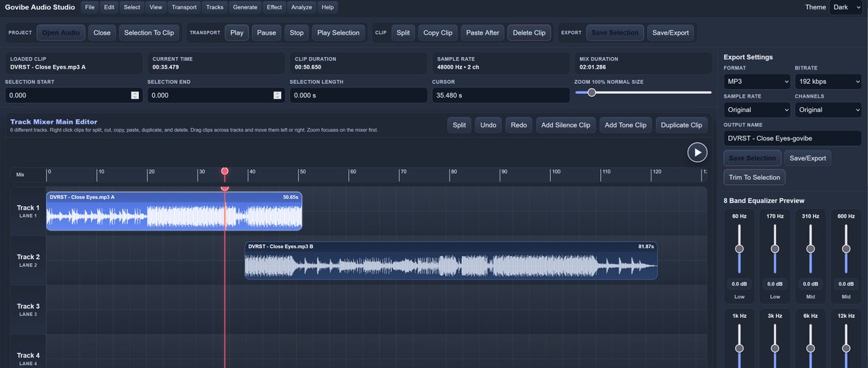Click Save Selection in top toolbar

click(615, 33)
